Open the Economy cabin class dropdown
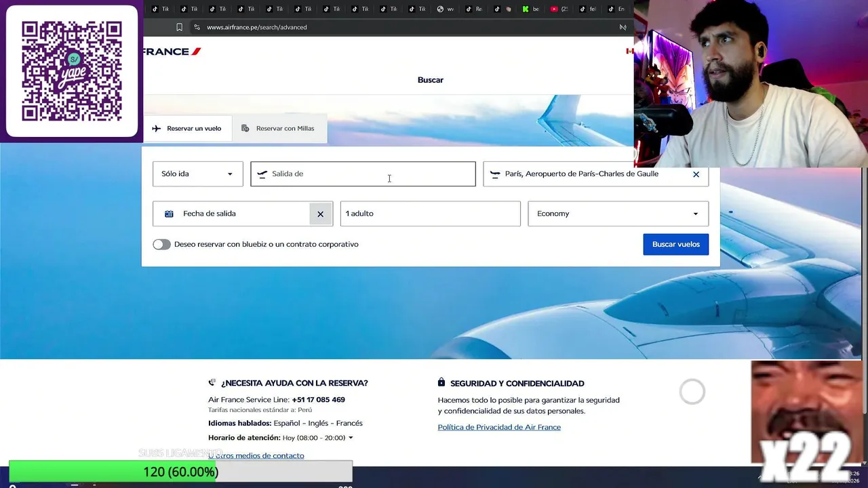The image size is (868, 488). tap(618, 213)
